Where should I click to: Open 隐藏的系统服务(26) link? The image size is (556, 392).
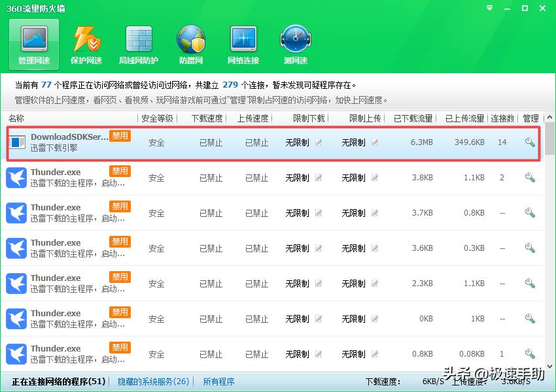pyautogui.click(x=152, y=381)
